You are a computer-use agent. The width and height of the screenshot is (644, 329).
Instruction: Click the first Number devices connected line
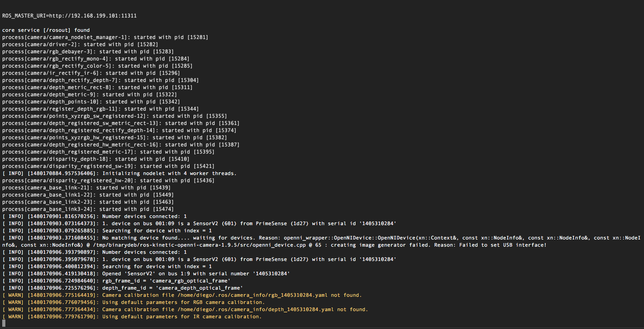[94, 216]
